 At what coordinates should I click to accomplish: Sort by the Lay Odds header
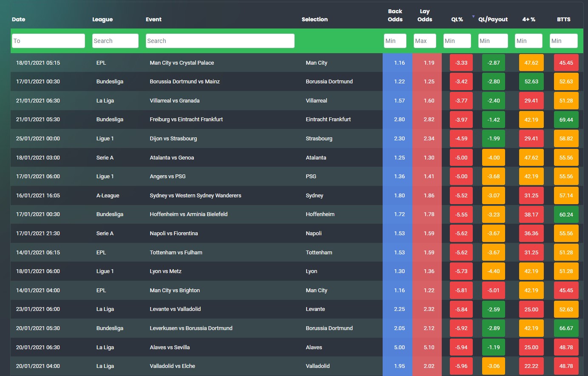(x=425, y=15)
